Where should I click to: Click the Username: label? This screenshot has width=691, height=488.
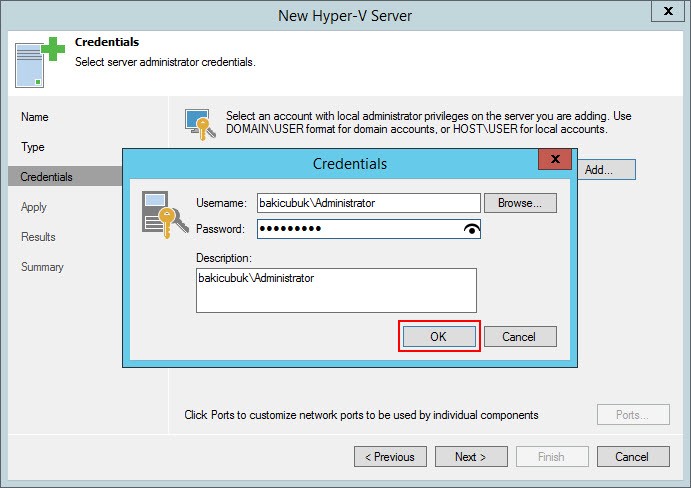click(x=221, y=203)
